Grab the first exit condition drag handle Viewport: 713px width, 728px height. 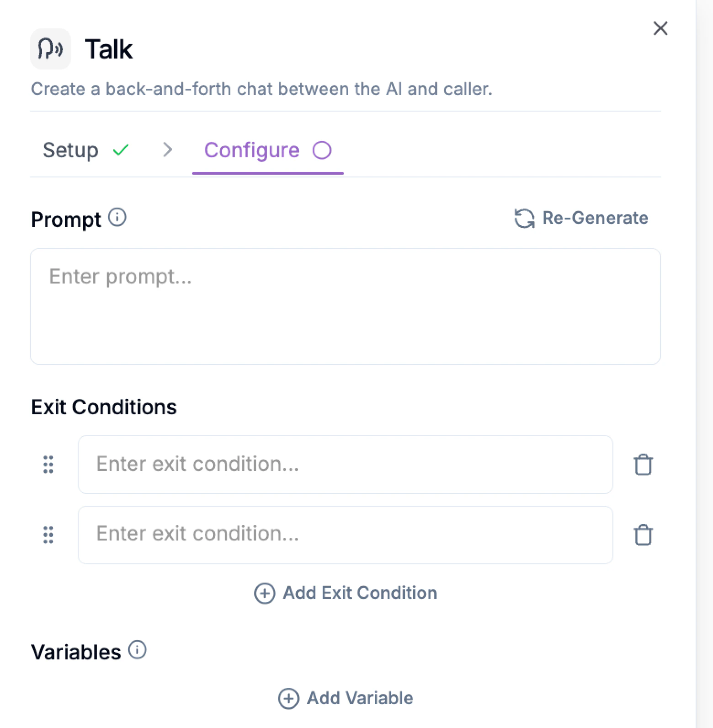48,464
